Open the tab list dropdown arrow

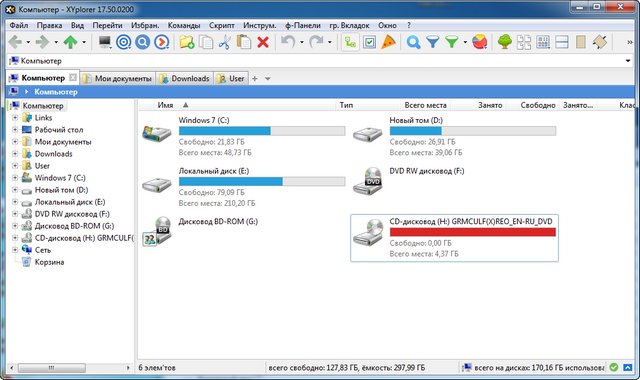[268, 78]
